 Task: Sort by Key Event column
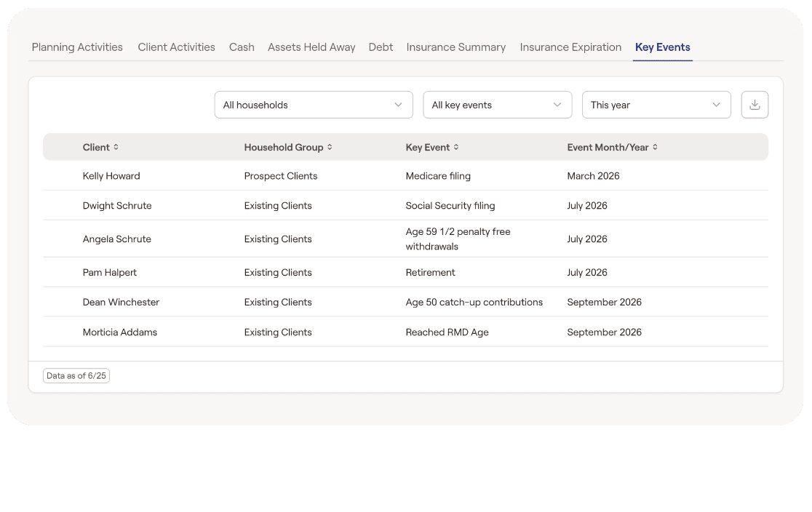tap(455, 147)
